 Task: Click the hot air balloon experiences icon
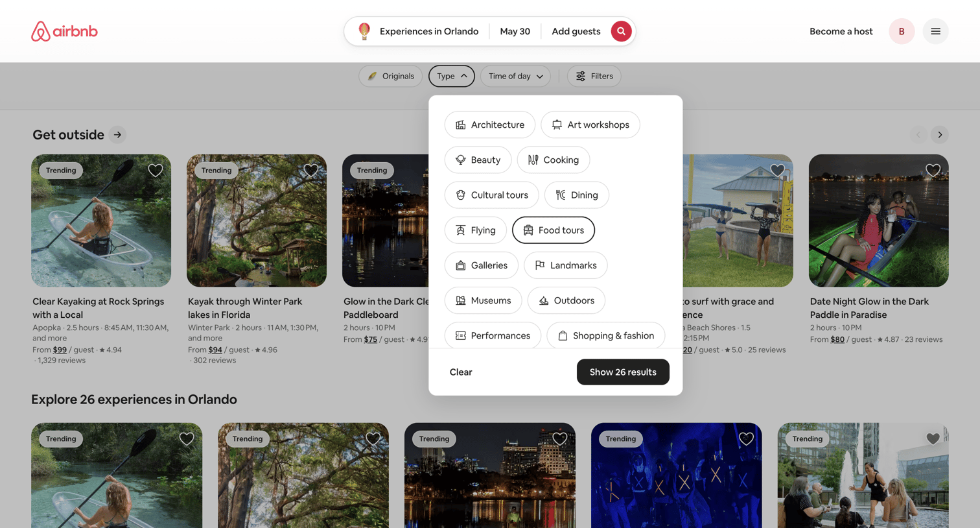click(x=364, y=30)
